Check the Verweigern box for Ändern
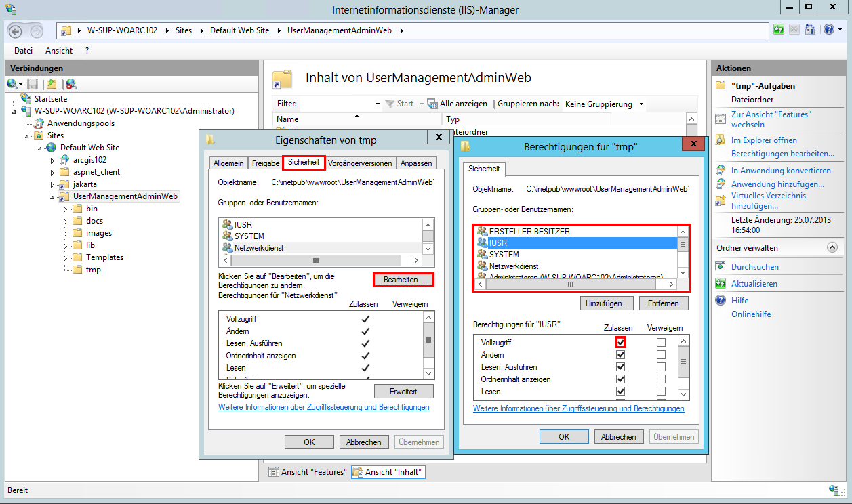The height and width of the screenshot is (504, 852). pos(662,354)
